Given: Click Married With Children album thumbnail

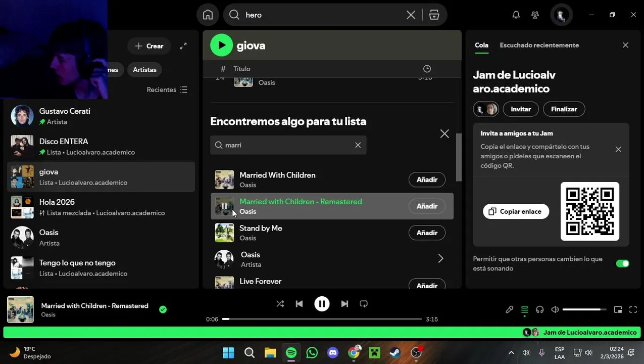Looking at the screenshot, I should (x=224, y=179).
